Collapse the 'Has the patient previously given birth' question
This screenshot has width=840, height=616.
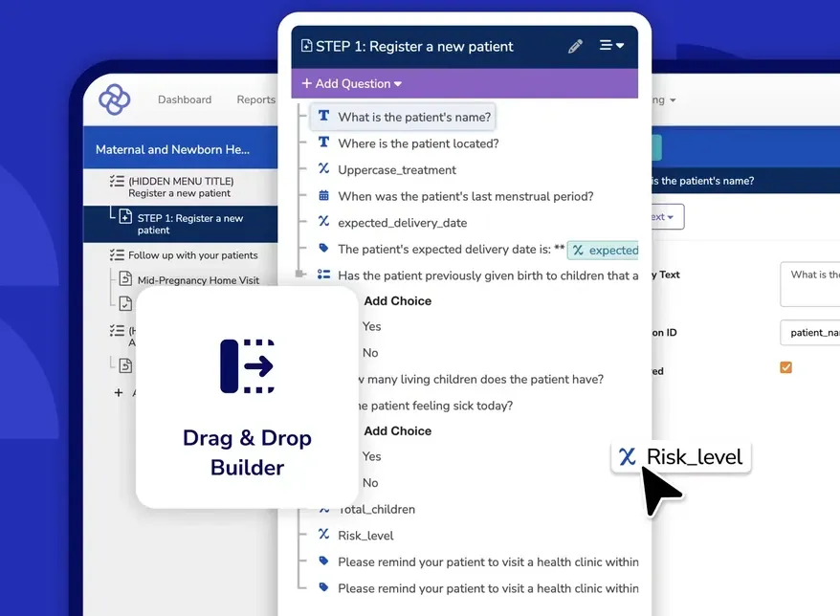(x=299, y=275)
